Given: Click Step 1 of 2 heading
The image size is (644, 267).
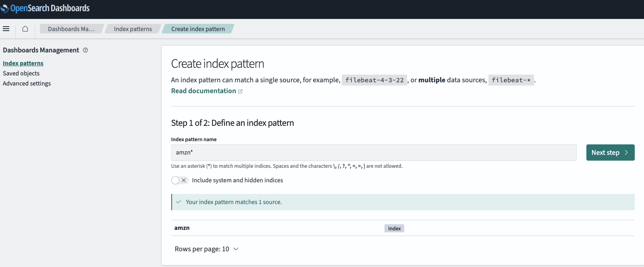Looking at the screenshot, I should click(233, 123).
